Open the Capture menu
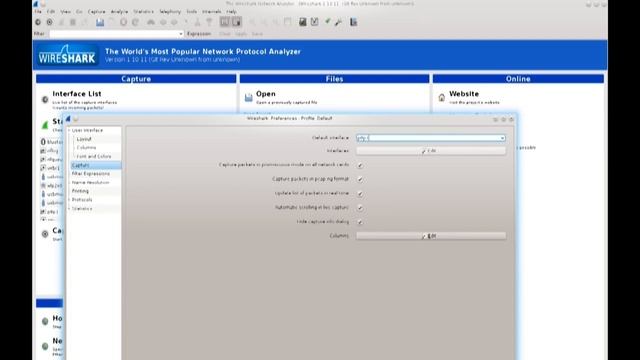Screen dimensions: 640x360 coord(96,12)
